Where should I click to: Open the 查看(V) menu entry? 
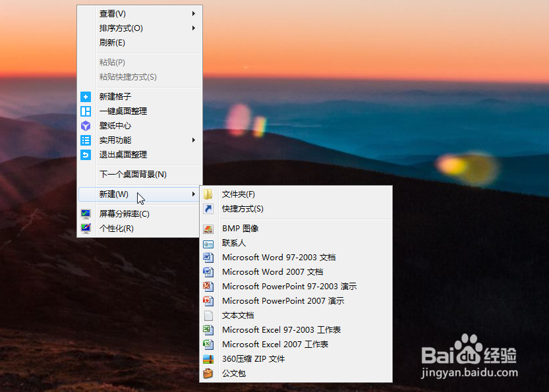click(x=140, y=14)
